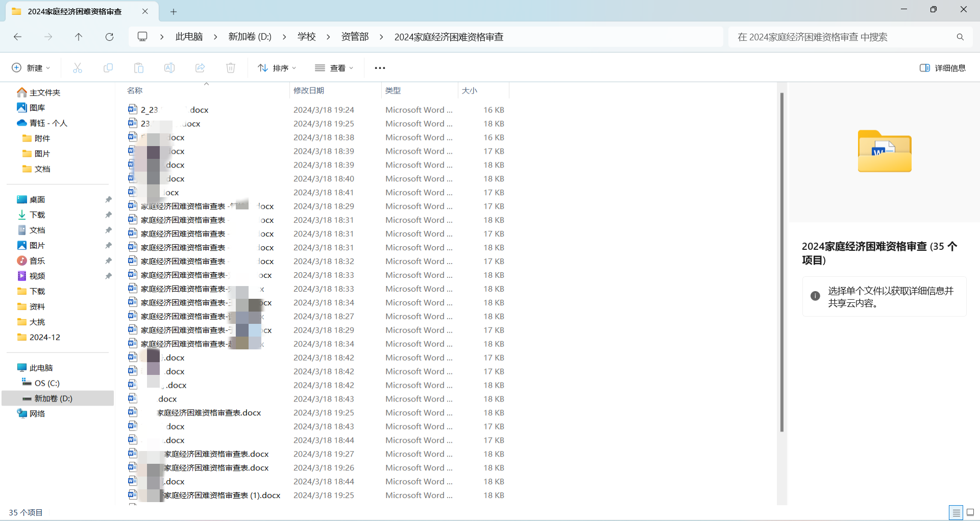Screen dimensions: 980x521
Task: Sort by 修改日期 column header
Action: pos(309,90)
